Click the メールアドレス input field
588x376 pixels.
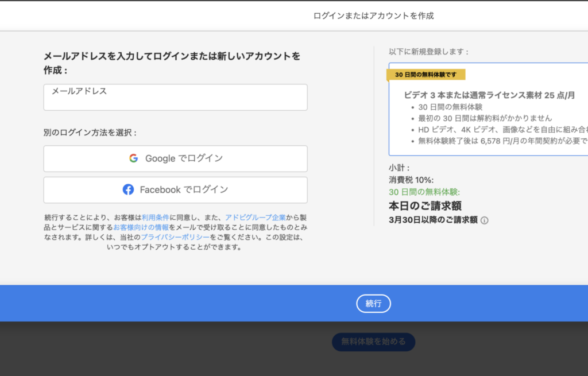click(x=175, y=97)
